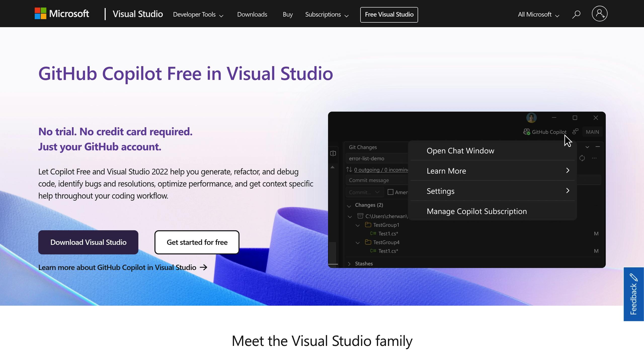
Task: Click the Download Visual Studio button
Action: [x=88, y=242]
